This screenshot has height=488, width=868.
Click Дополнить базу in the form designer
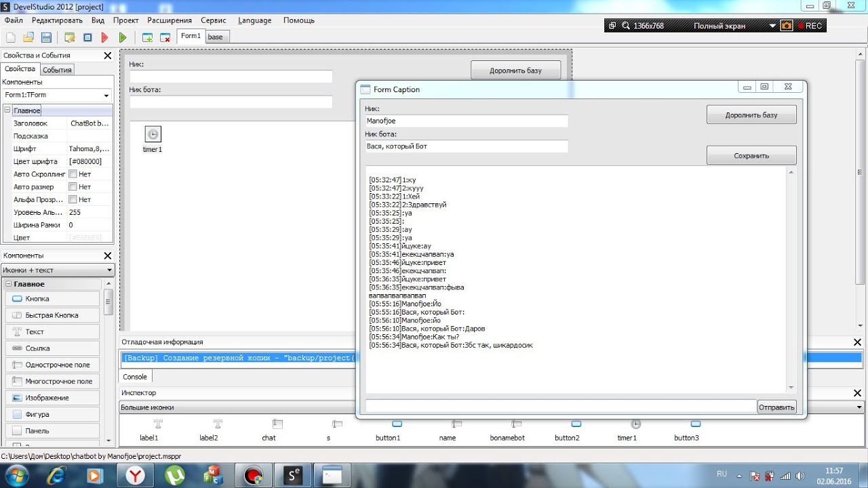(515, 70)
